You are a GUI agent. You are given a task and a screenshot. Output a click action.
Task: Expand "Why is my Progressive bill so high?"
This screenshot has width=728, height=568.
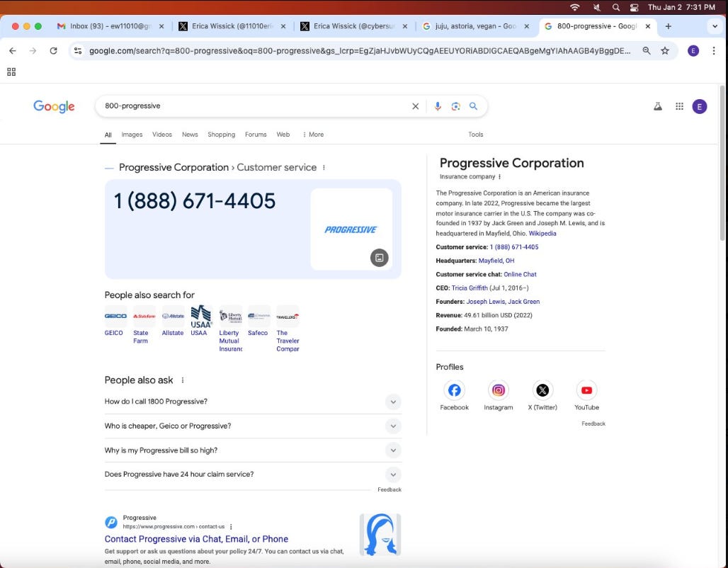click(x=253, y=450)
